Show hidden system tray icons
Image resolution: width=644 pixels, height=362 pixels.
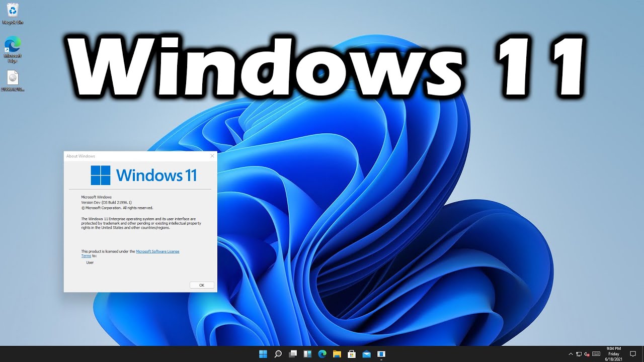(571, 354)
